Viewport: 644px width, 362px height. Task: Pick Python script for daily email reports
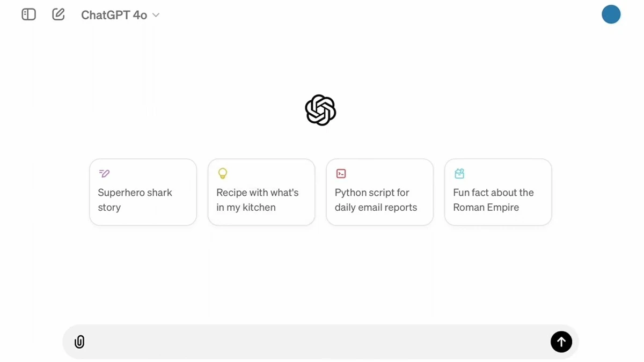[379, 192]
